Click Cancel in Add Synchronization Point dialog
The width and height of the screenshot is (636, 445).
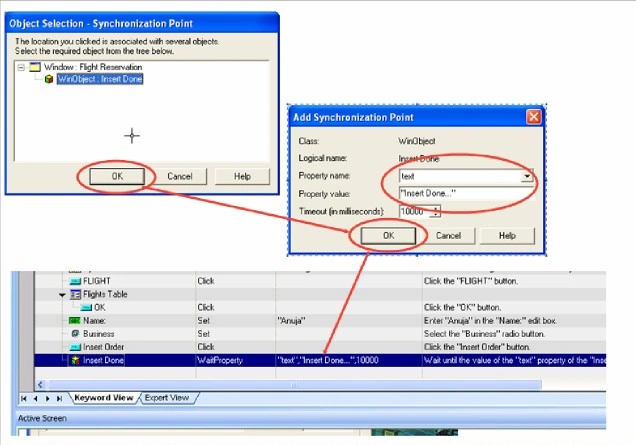448,235
